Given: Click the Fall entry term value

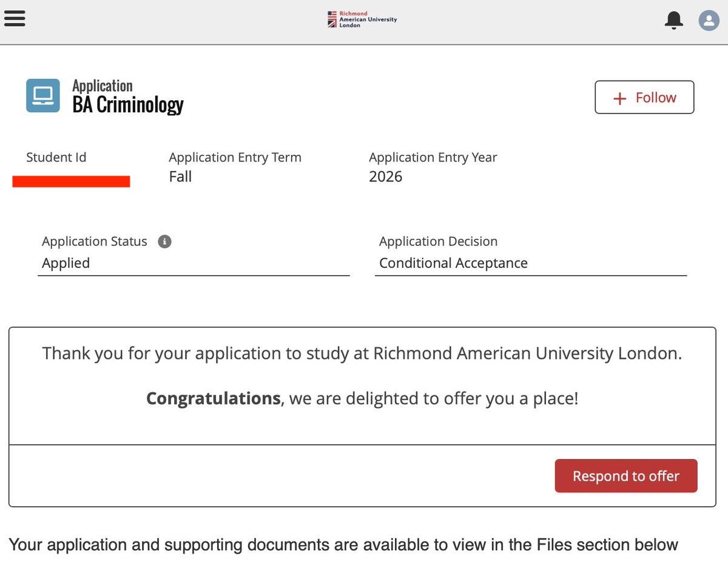Looking at the screenshot, I should [180, 177].
